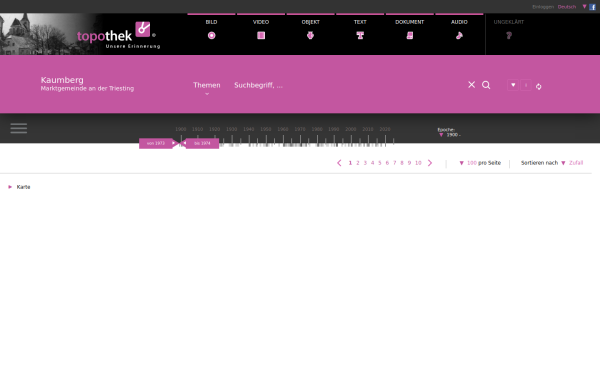
Task: Click the refresh icon in pink bar
Action: pyautogui.click(x=538, y=86)
